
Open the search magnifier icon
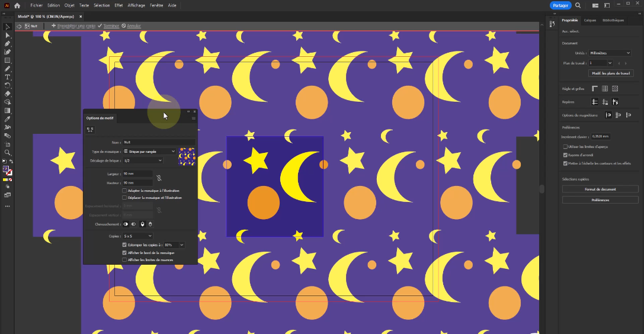[x=578, y=5]
